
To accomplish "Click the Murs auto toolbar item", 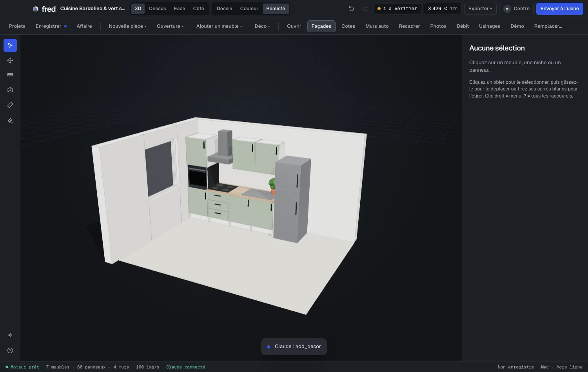I will [377, 26].
